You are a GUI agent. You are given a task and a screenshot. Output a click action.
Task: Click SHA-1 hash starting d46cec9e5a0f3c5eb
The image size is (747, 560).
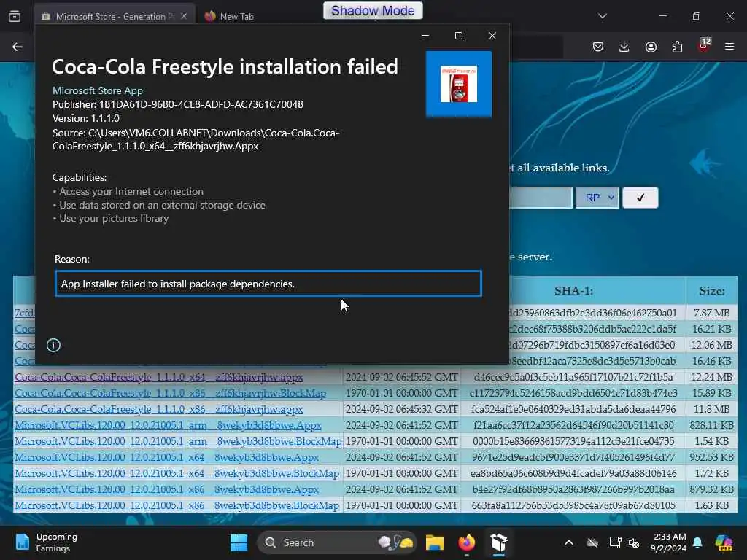[x=573, y=377]
